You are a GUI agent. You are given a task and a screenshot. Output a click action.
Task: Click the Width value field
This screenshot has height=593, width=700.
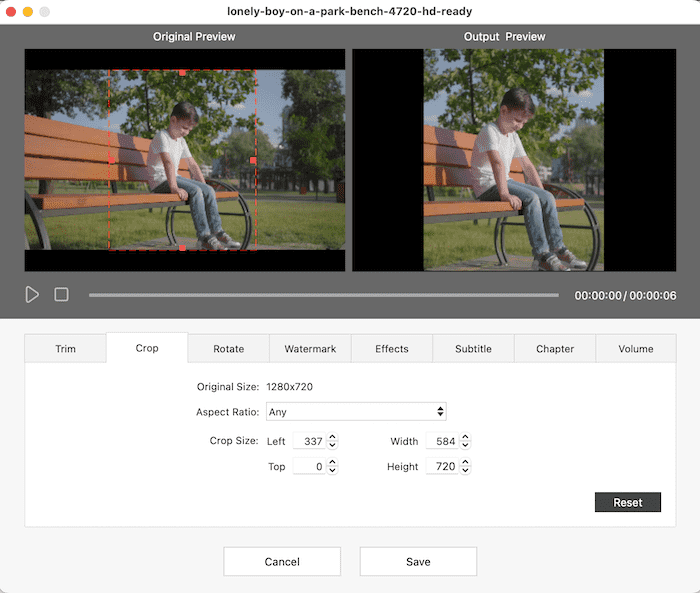coord(442,441)
